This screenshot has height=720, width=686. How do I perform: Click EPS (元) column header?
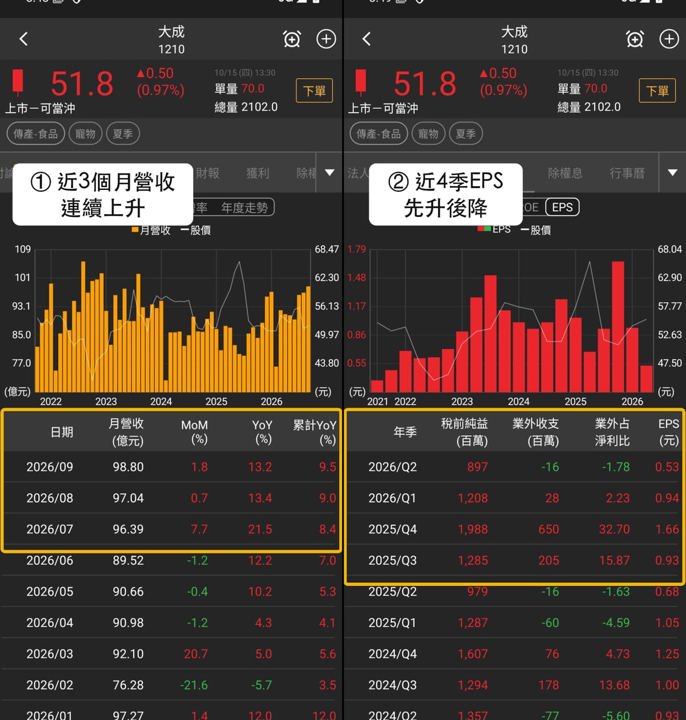click(669, 432)
